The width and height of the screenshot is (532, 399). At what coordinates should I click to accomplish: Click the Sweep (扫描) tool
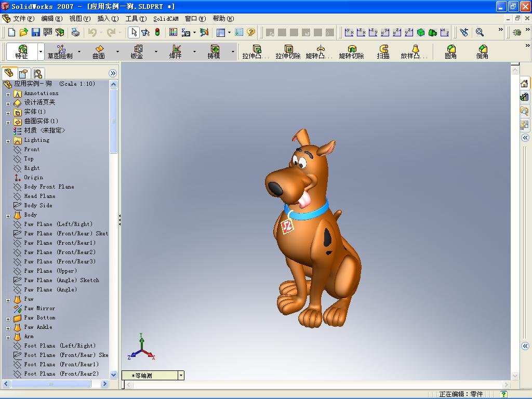point(383,52)
